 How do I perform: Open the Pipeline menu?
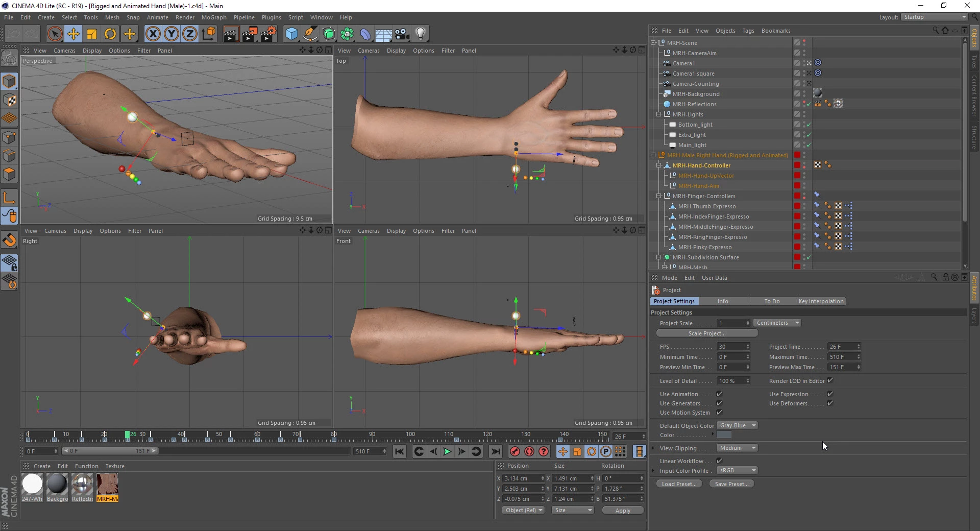pyautogui.click(x=244, y=17)
